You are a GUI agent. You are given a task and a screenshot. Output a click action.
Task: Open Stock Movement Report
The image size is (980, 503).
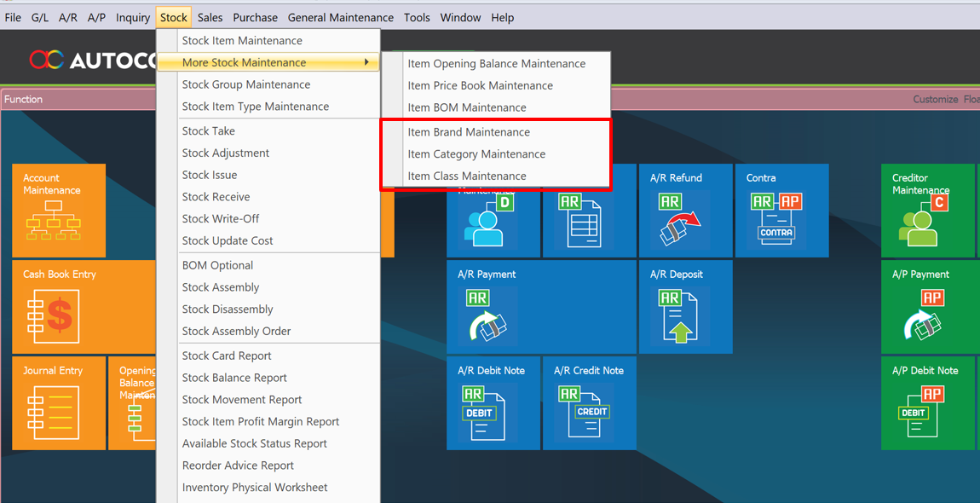tap(268, 399)
